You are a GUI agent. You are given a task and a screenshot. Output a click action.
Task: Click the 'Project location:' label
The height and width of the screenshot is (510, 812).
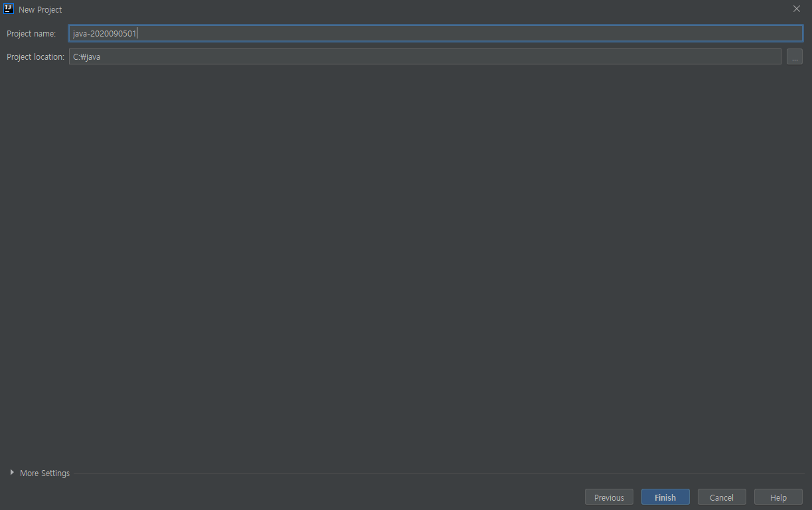[35, 56]
